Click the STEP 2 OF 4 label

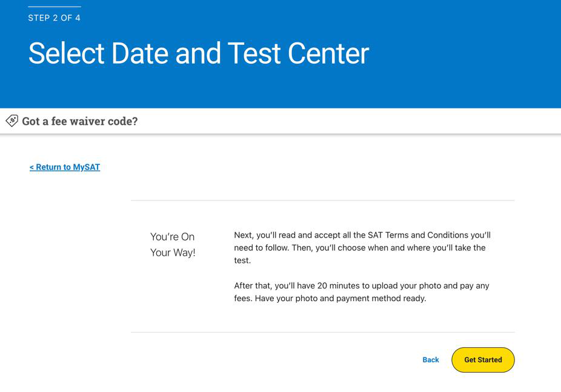pyautogui.click(x=55, y=18)
